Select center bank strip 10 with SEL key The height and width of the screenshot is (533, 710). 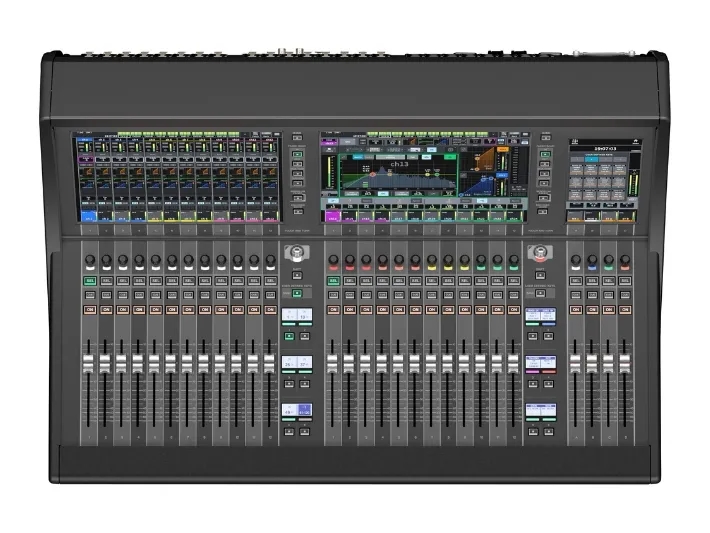(x=480, y=281)
